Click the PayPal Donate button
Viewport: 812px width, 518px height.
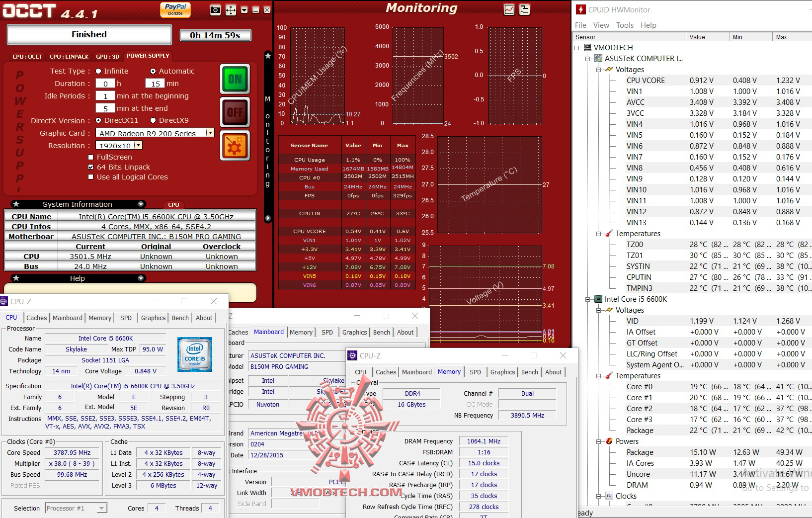(175, 9)
